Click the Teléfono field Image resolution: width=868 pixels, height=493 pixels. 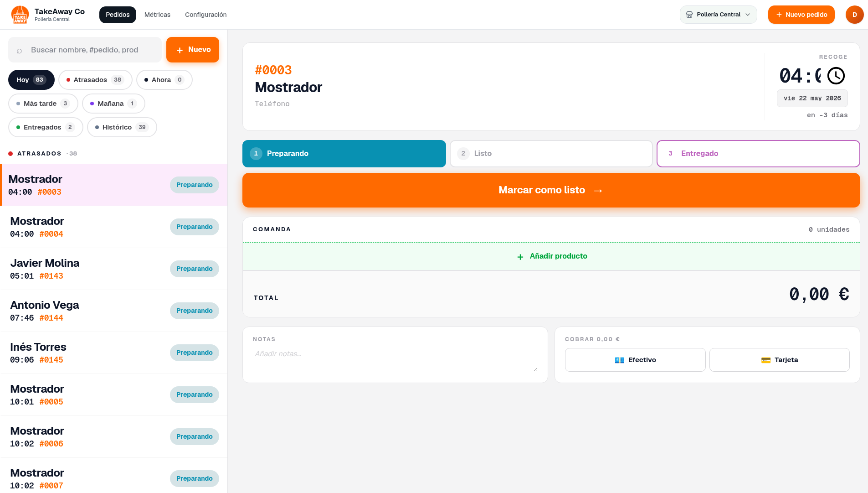(272, 104)
